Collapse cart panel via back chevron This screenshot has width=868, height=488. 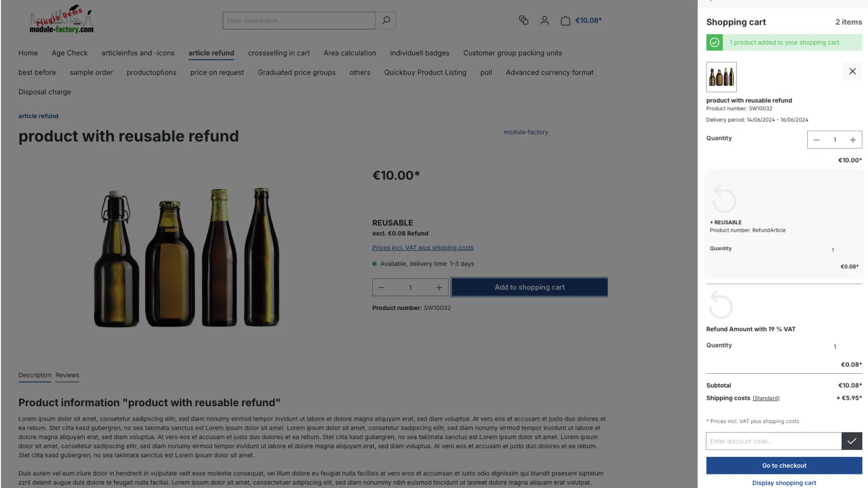(710, 2)
